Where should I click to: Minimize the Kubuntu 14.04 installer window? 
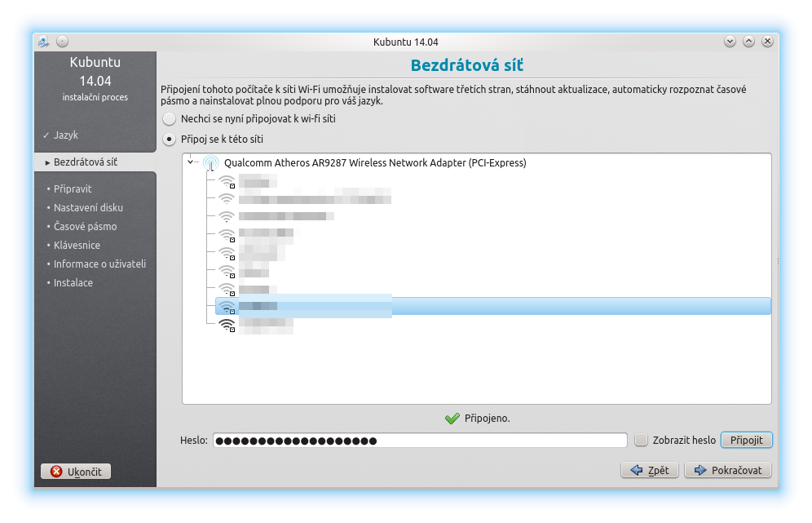(x=730, y=42)
